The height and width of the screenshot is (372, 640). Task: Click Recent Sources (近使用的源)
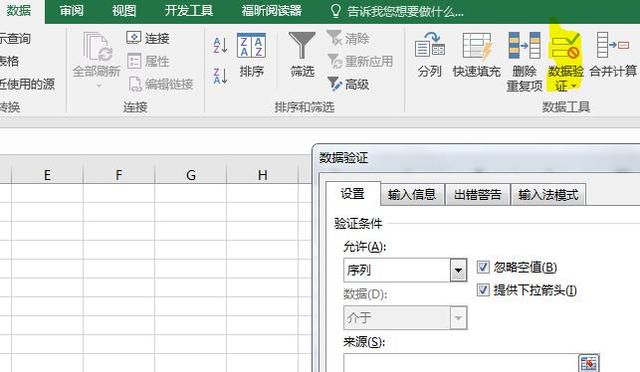tap(27, 84)
